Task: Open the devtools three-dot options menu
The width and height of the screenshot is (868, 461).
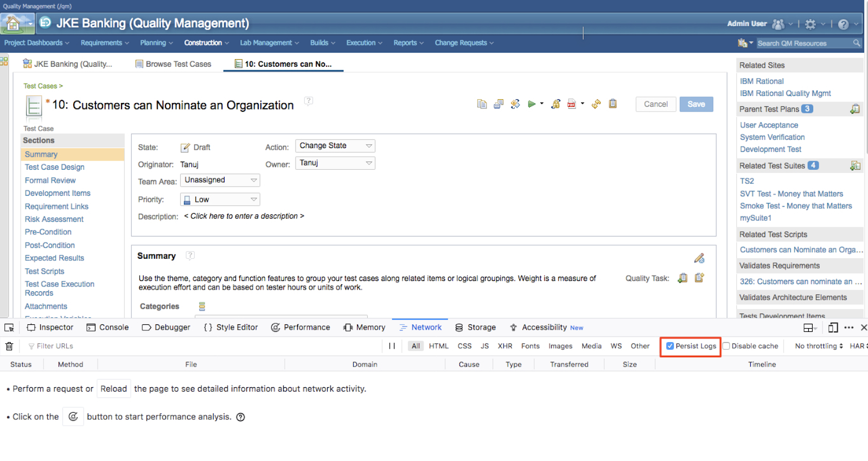Action: click(849, 328)
